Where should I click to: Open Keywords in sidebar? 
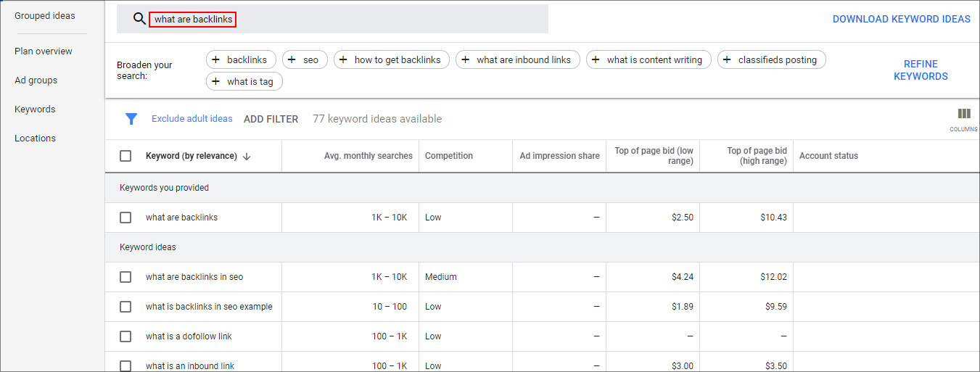click(35, 109)
